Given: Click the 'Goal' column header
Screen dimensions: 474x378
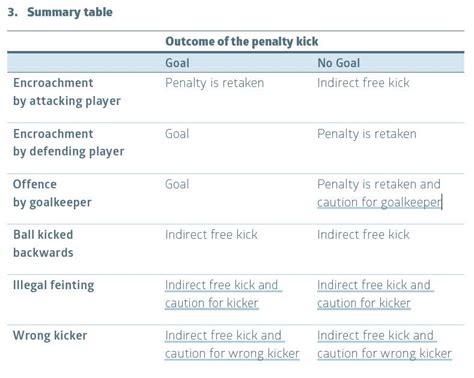Looking at the screenshot, I should 177,63.
